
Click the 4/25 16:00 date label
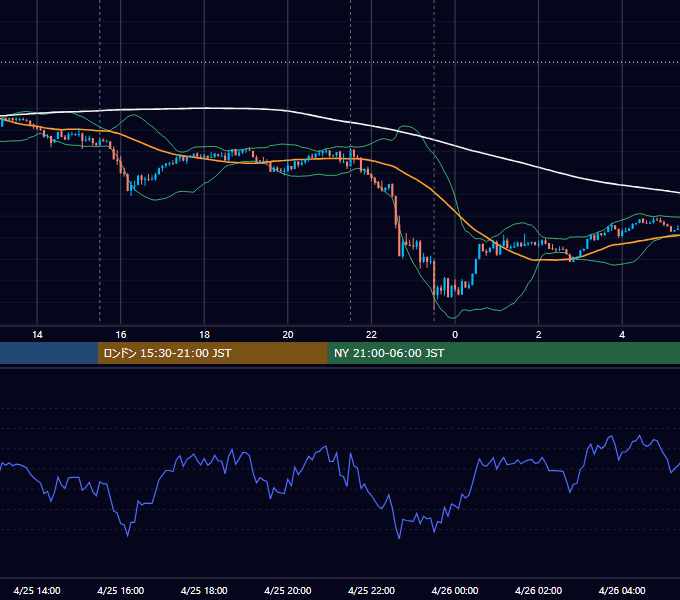[x=121, y=590]
